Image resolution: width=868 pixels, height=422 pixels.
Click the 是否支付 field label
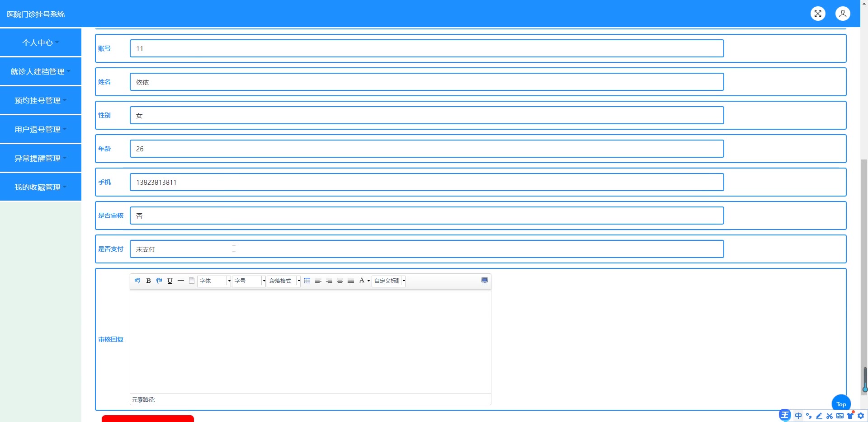pos(111,249)
